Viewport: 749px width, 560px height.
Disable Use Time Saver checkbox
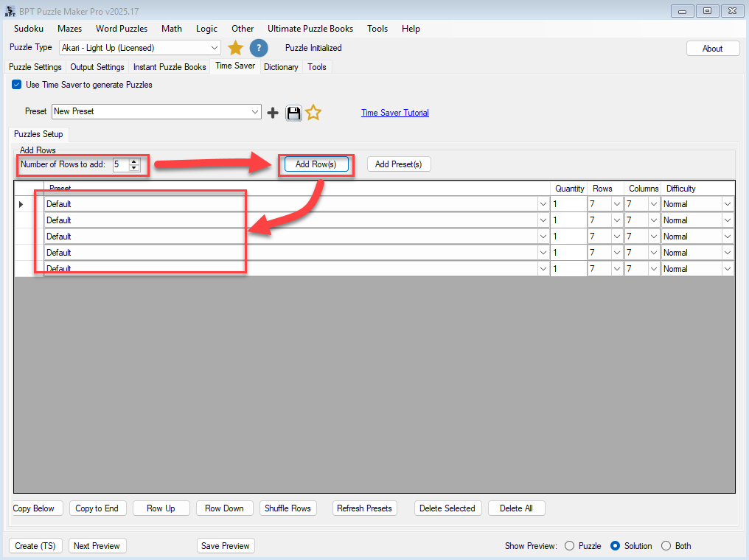tap(17, 85)
